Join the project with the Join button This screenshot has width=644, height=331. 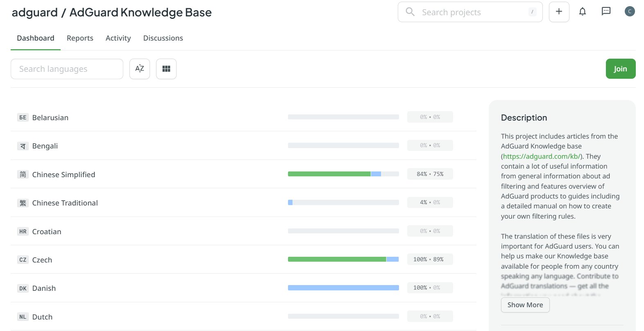[621, 69]
